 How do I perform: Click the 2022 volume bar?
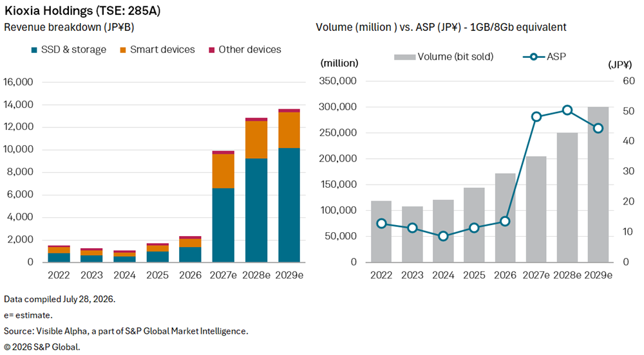[x=381, y=232]
